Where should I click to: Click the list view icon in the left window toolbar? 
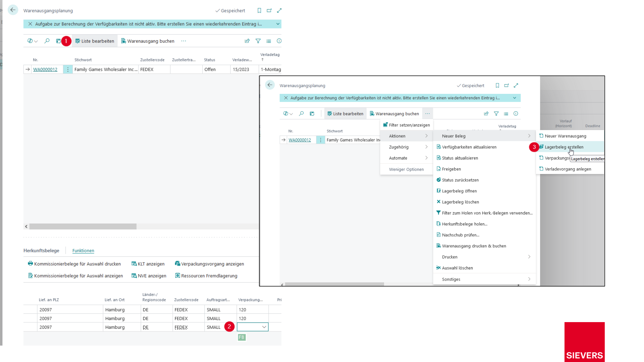tap(269, 41)
